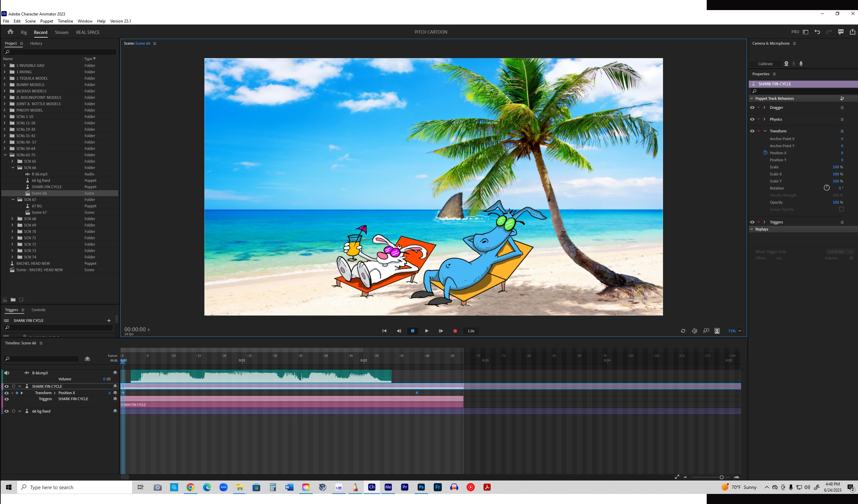Collapse the Transform behavior section
Image resolution: width=858 pixels, height=504 pixels.
click(765, 131)
